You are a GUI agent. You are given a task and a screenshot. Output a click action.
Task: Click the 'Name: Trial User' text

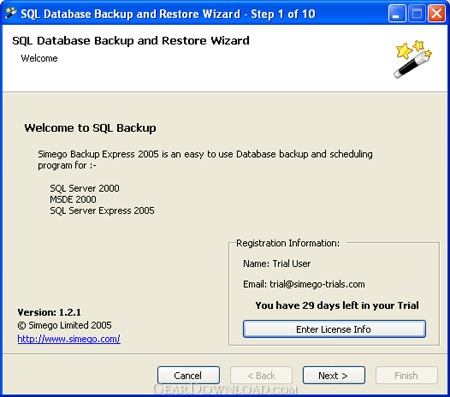pyautogui.click(x=277, y=264)
